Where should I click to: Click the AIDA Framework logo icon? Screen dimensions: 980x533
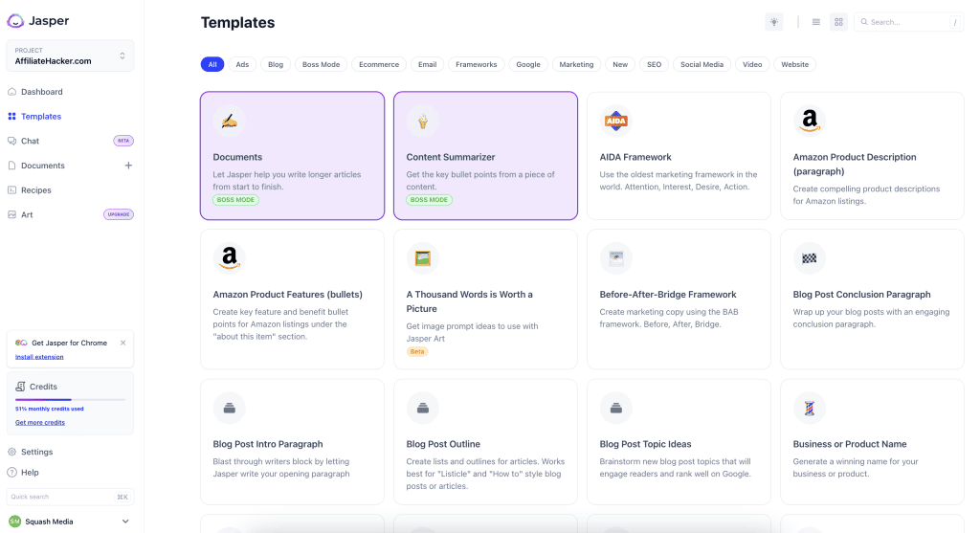615,122
